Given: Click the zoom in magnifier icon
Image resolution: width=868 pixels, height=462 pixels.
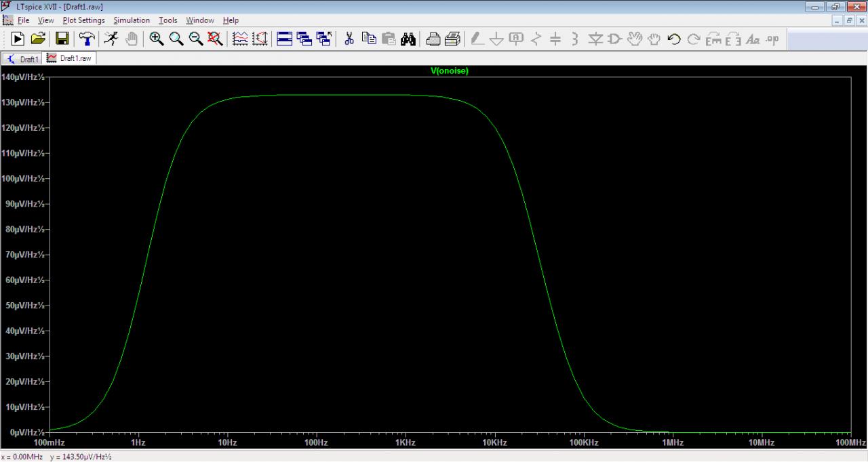Looking at the screenshot, I should [x=157, y=39].
